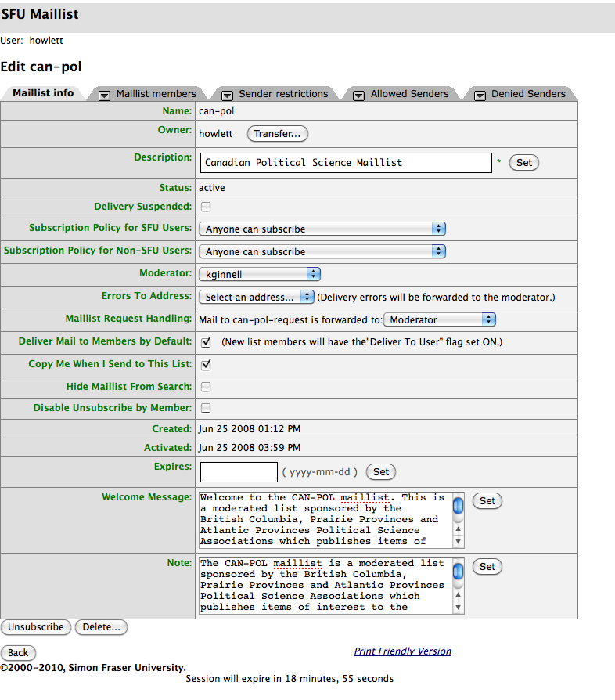Enable Hide Maillist From Search
This screenshot has height=700, width=615.
pos(206,387)
